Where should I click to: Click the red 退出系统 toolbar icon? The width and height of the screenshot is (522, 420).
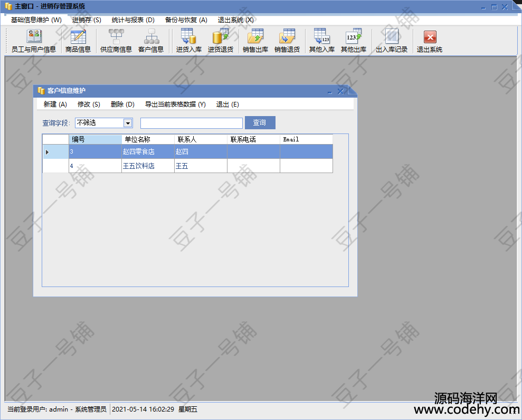click(x=430, y=41)
